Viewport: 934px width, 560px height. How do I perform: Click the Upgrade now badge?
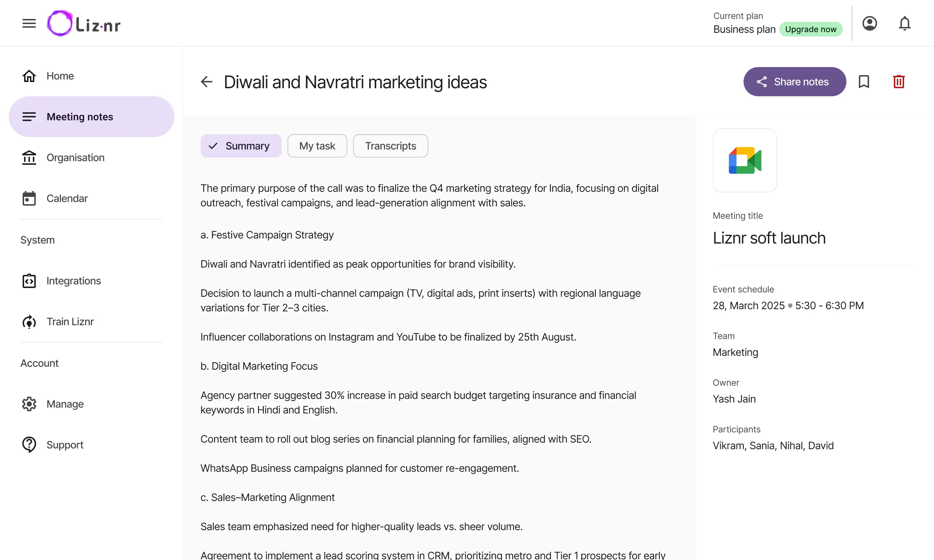811,29
